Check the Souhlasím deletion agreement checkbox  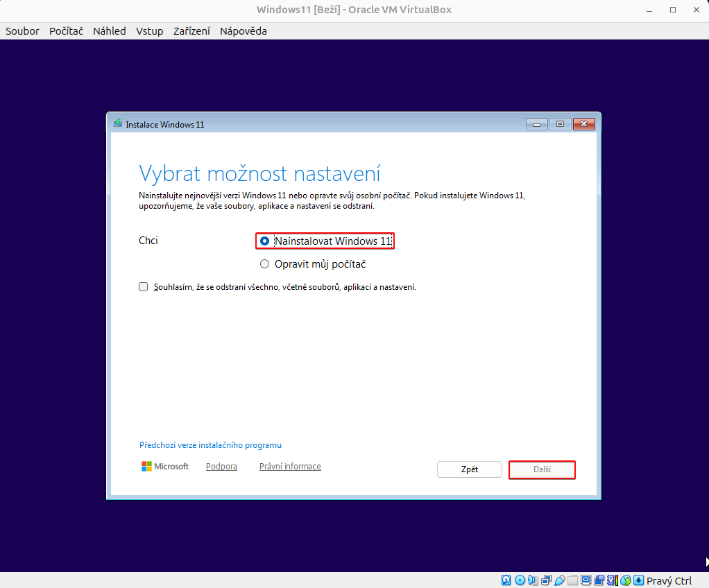[x=143, y=286]
